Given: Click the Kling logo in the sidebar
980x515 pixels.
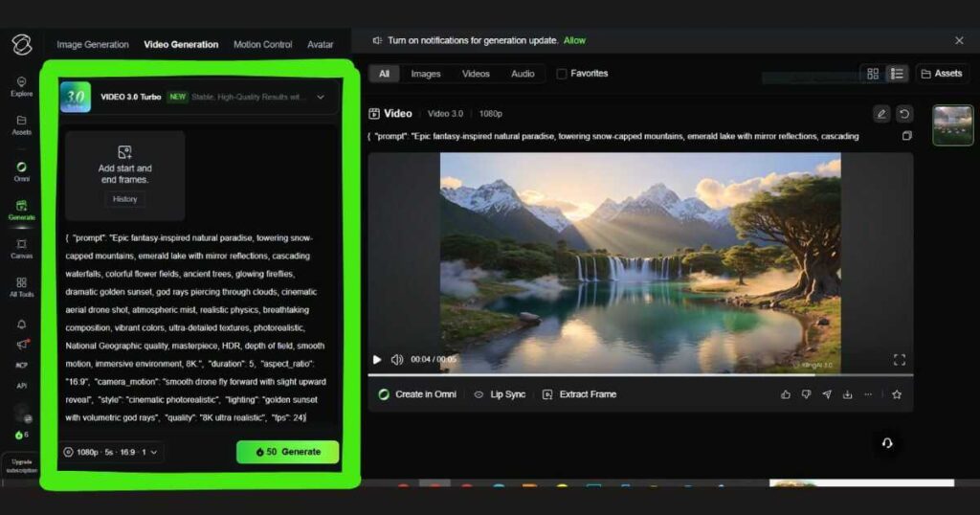Looking at the screenshot, I should (x=22, y=44).
